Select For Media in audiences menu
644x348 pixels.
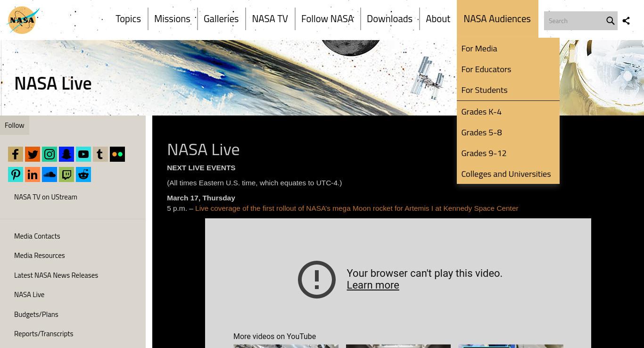click(x=508, y=49)
